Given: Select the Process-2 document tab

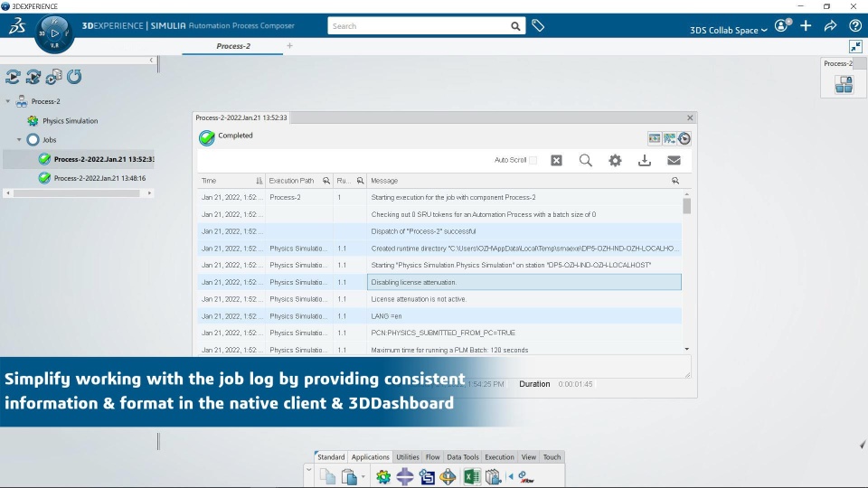Looking at the screenshot, I should coord(233,46).
